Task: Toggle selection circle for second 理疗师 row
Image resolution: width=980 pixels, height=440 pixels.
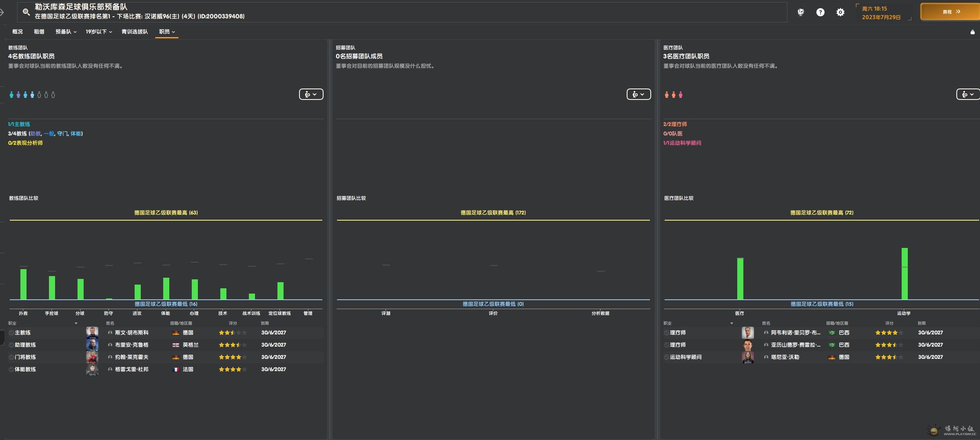Action: coord(666,345)
